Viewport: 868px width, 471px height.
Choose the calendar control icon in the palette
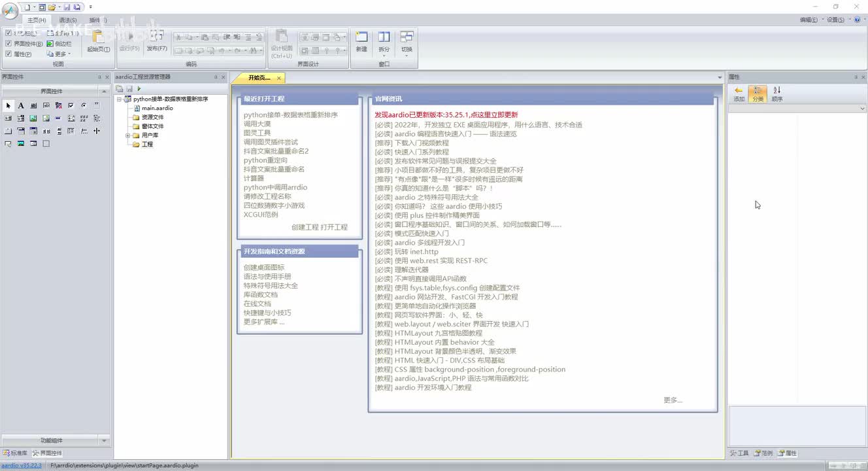click(33, 131)
